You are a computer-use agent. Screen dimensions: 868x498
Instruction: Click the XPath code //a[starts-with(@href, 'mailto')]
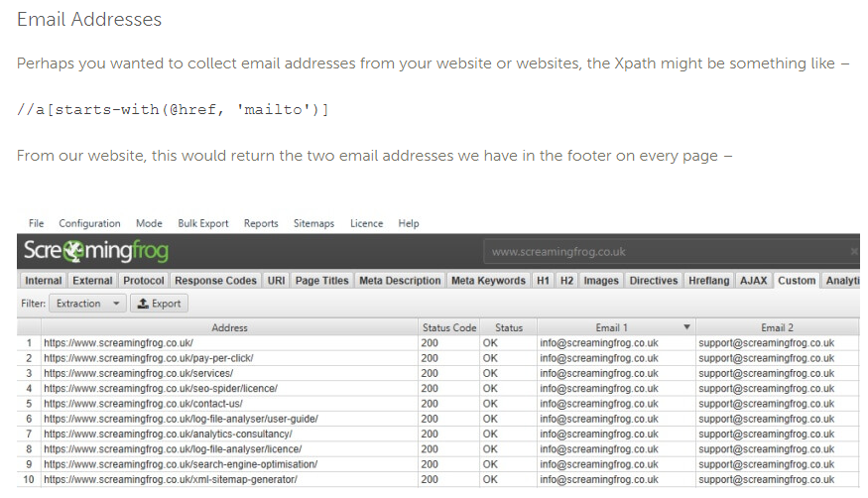(x=173, y=109)
